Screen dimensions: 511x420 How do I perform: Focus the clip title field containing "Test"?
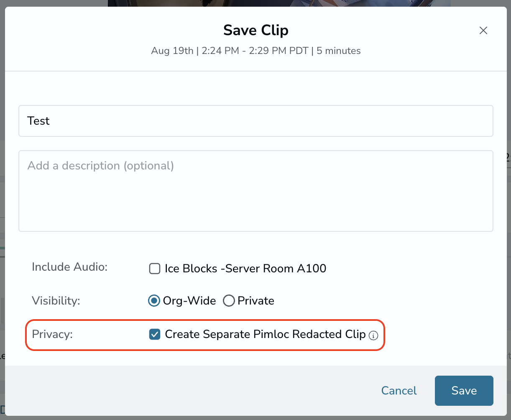[255, 121]
